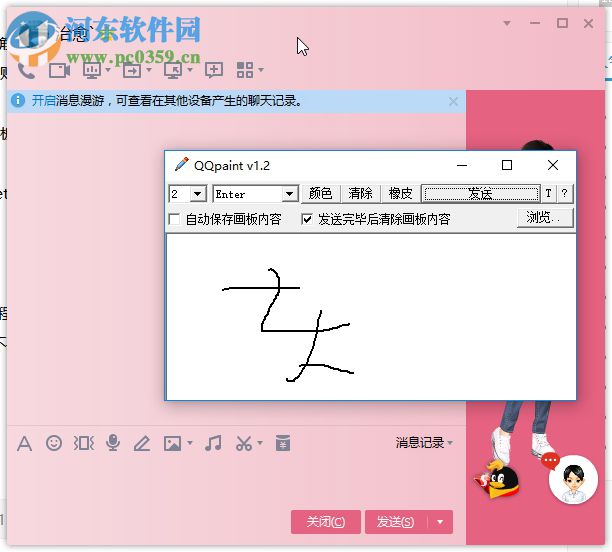Click the 发送(S) button in chat
The height and width of the screenshot is (552, 612).
[x=396, y=522]
